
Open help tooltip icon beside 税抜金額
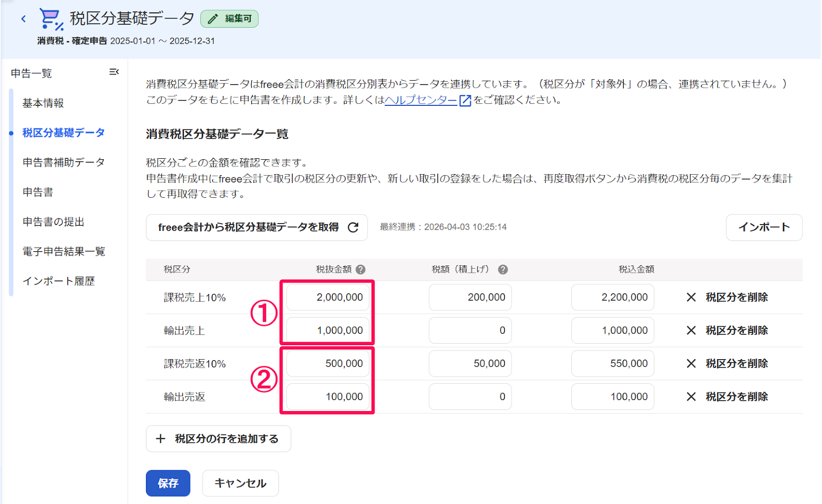[x=361, y=269]
